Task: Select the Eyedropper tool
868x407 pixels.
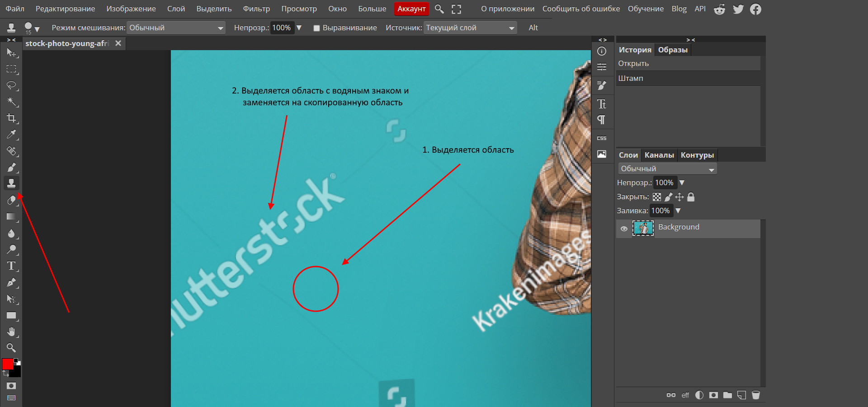Action: pyautogui.click(x=11, y=135)
